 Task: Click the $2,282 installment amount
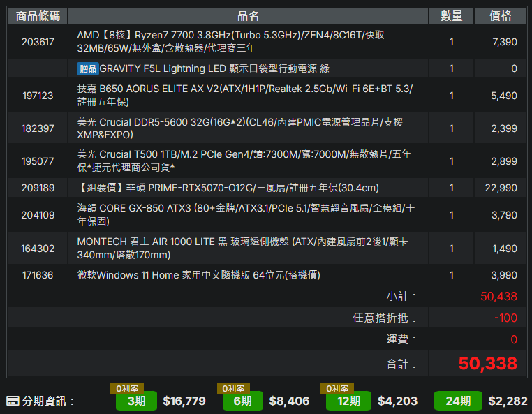508,401
